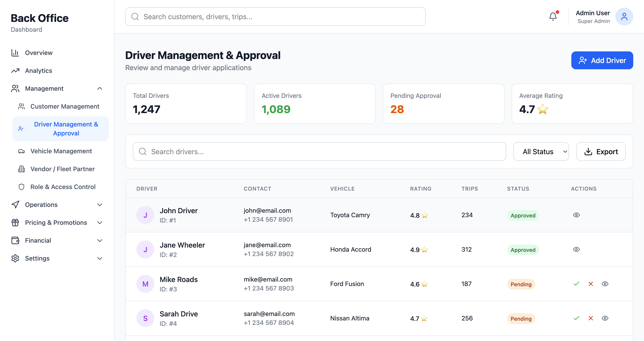This screenshot has height=341, width=644.
Task: Click the Back Office title
Action: click(40, 18)
